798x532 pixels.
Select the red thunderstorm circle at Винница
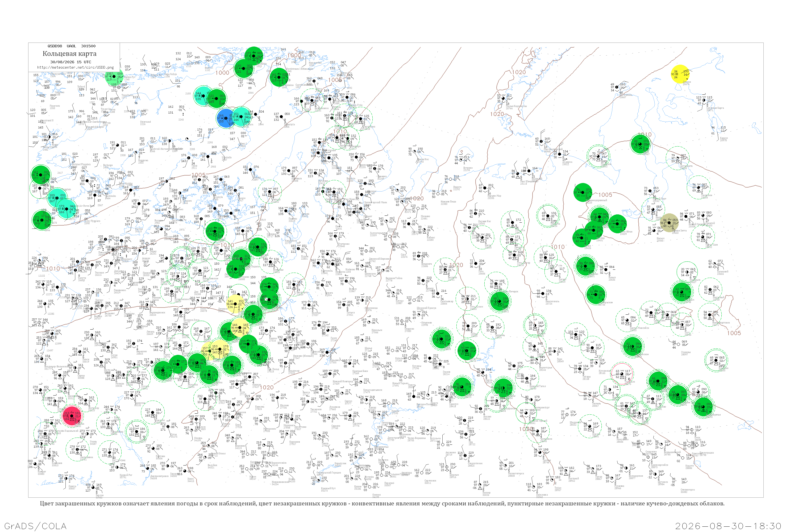coord(72,416)
